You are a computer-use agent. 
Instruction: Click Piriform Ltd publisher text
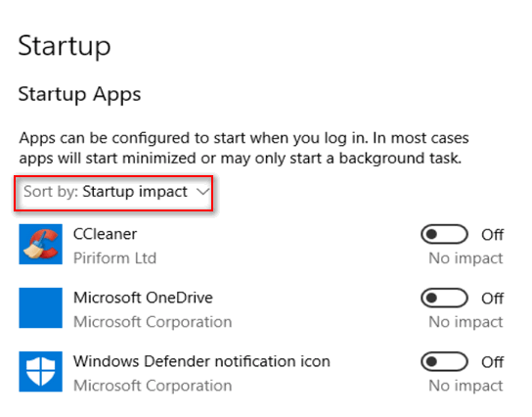coord(115,258)
